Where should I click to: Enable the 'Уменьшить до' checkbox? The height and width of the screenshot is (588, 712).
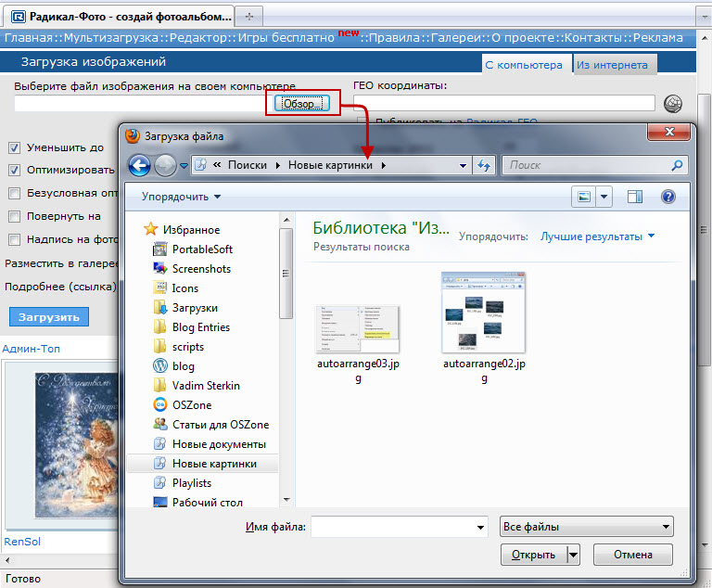click(15, 147)
